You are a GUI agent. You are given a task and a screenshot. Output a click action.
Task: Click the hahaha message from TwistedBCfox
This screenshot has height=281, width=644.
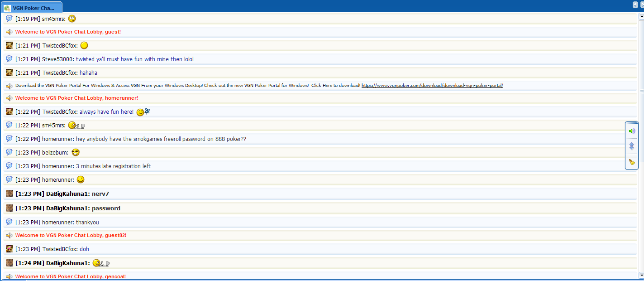click(x=88, y=73)
